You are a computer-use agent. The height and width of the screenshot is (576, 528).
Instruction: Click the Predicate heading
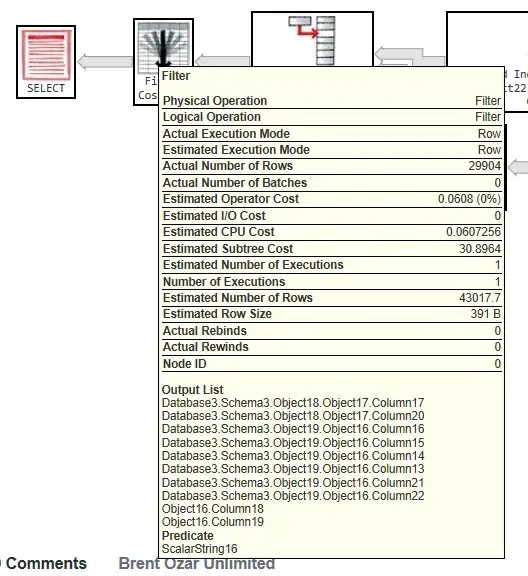click(x=188, y=536)
